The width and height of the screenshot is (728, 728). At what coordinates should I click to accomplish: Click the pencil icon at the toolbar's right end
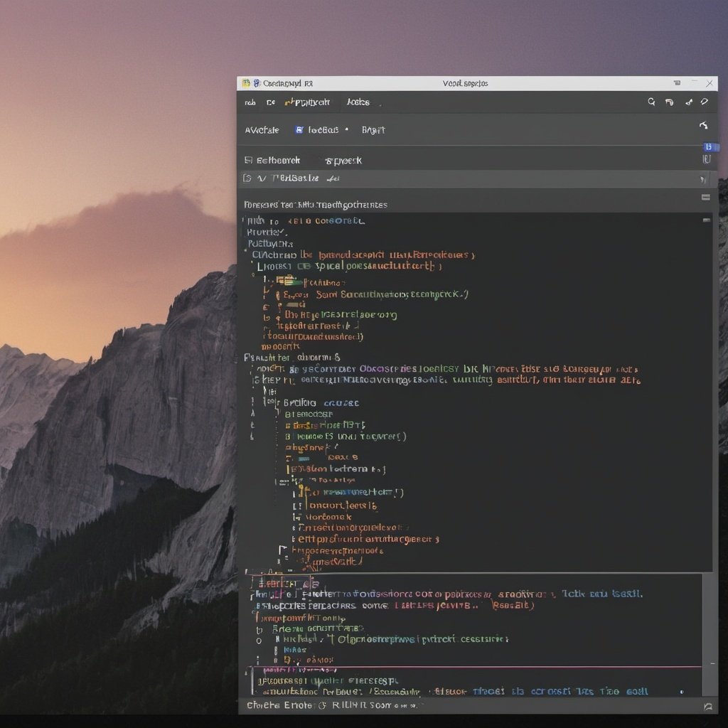[705, 102]
